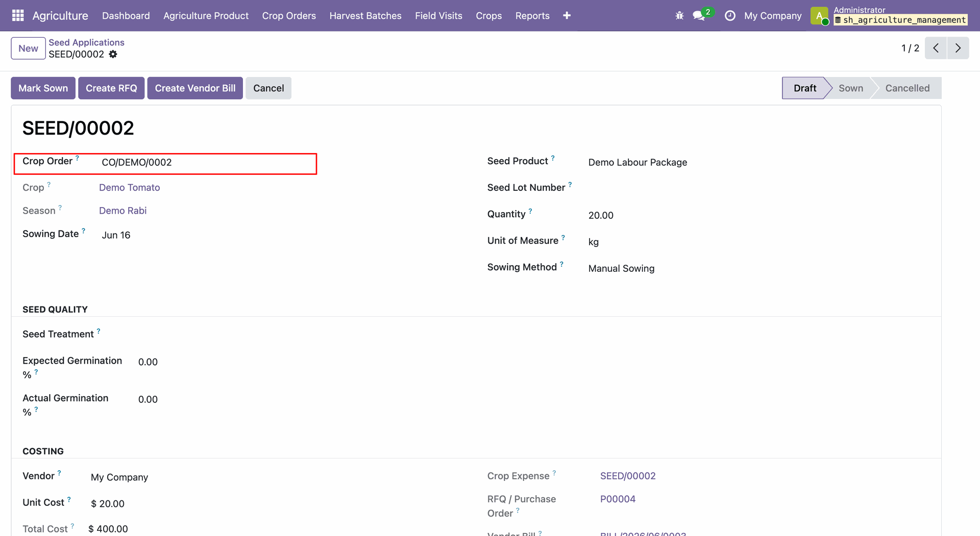Open the Seed Product dropdown field
980x536 pixels.
pyautogui.click(x=758, y=163)
